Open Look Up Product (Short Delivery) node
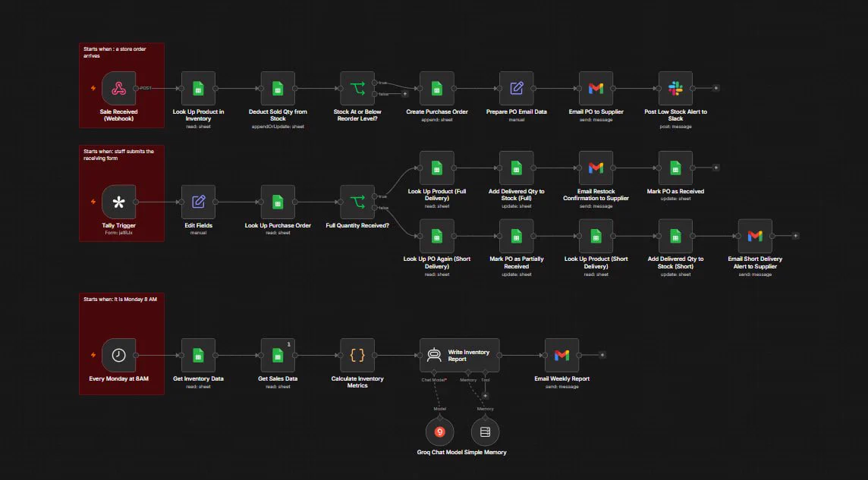The width and height of the screenshot is (868, 480). coord(596,236)
